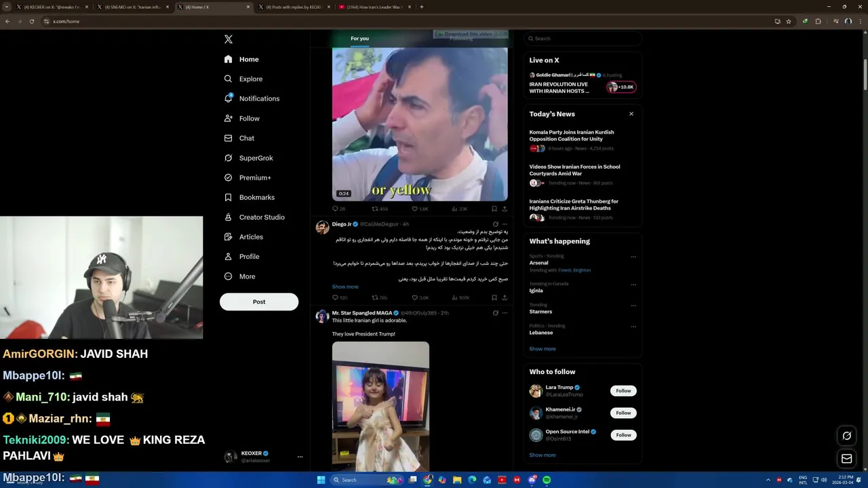Viewport: 868px width, 488px height.
Task: Switch to How Iran's Leader YouTube tab
Action: point(375,7)
